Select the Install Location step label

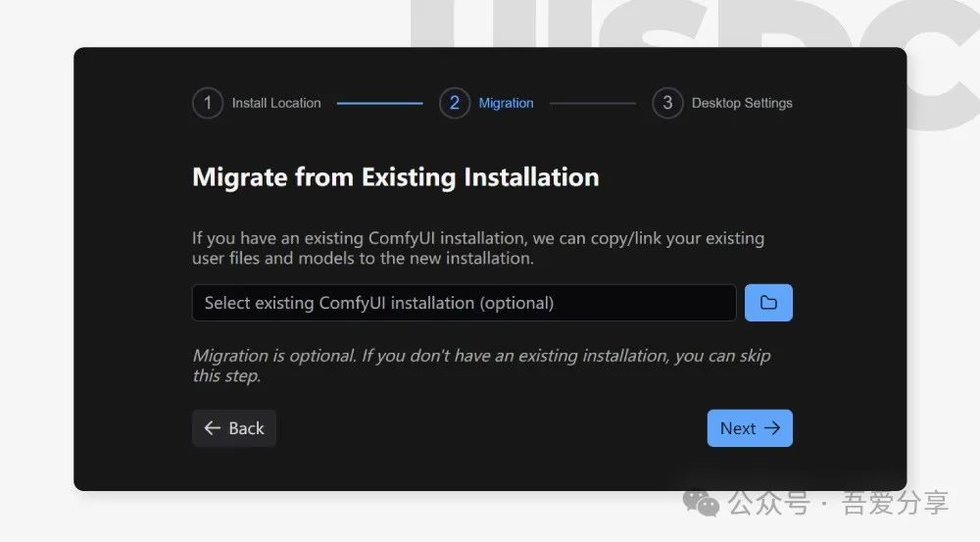[x=276, y=103]
